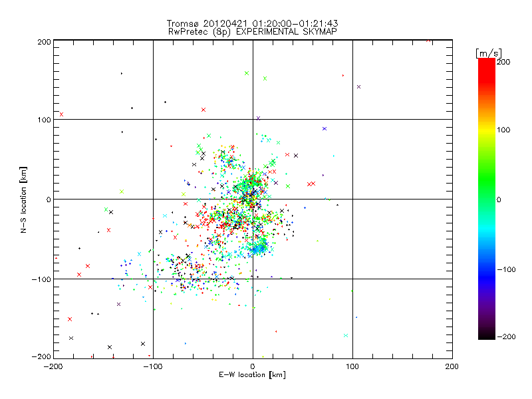Click the '-100' tick label on the N-S axis

pyautogui.click(x=41, y=279)
